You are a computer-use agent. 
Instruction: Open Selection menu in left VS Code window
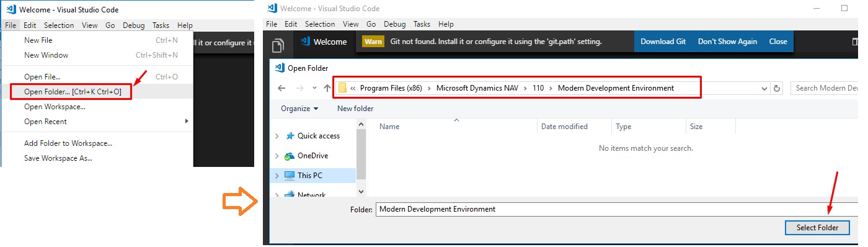[59, 25]
